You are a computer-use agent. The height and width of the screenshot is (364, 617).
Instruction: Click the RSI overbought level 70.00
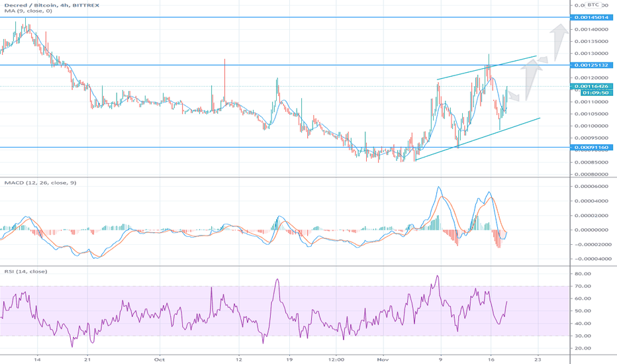coord(583,286)
